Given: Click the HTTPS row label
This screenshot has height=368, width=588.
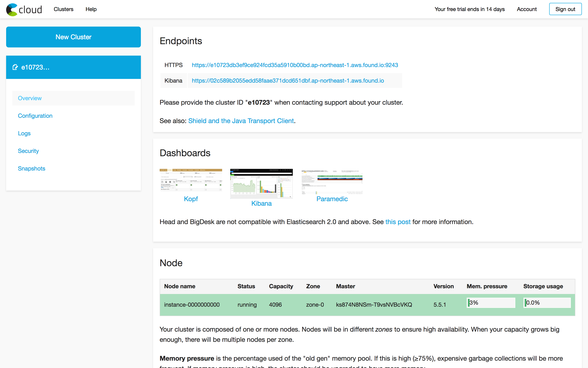Looking at the screenshot, I should 174,65.
